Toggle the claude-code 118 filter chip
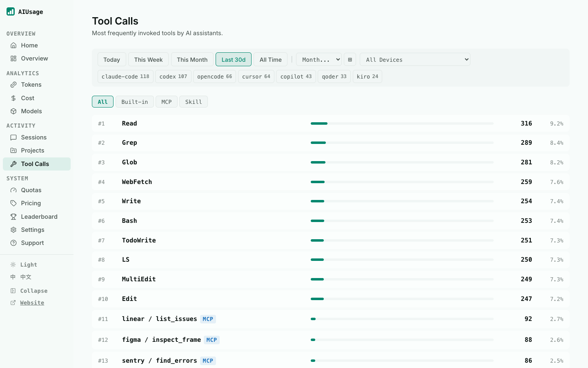Viewport: 588px width, 368px height. tap(125, 76)
